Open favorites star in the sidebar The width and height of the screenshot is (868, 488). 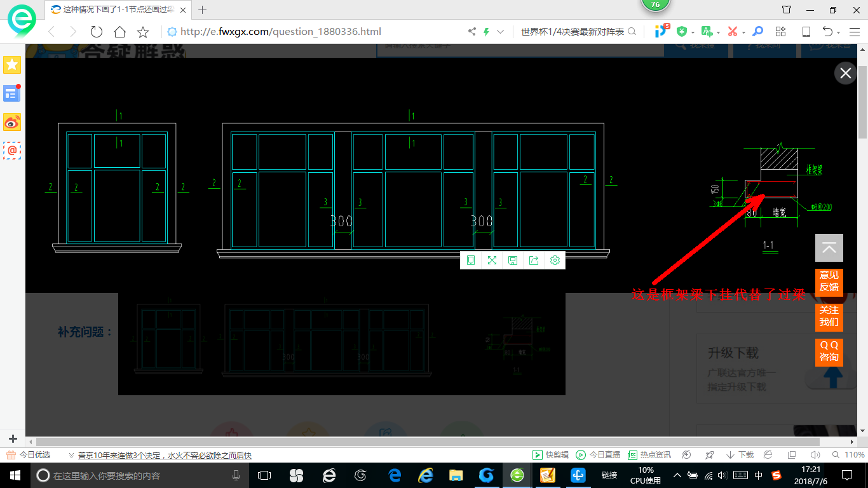point(12,64)
